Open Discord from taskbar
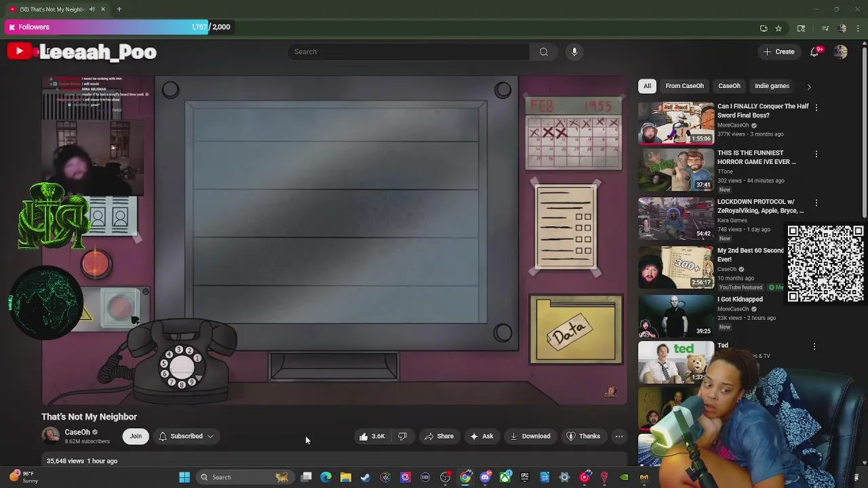 pos(485,477)
